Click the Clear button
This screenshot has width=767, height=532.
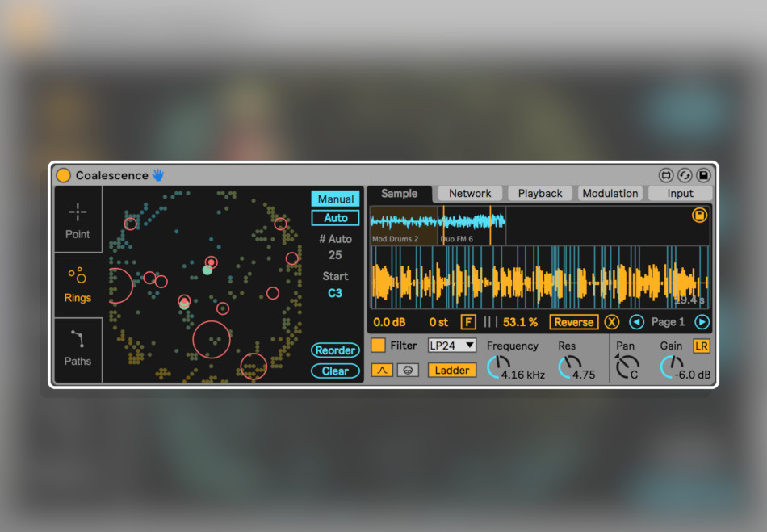(x=335, y=371)
